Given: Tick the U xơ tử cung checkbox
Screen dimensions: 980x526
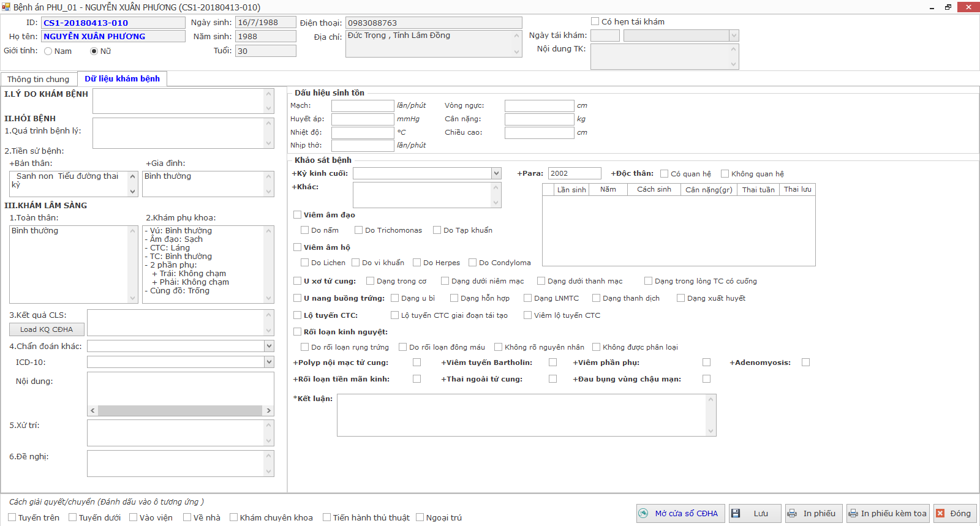Looking at the screenshot, I should (297, 280).
